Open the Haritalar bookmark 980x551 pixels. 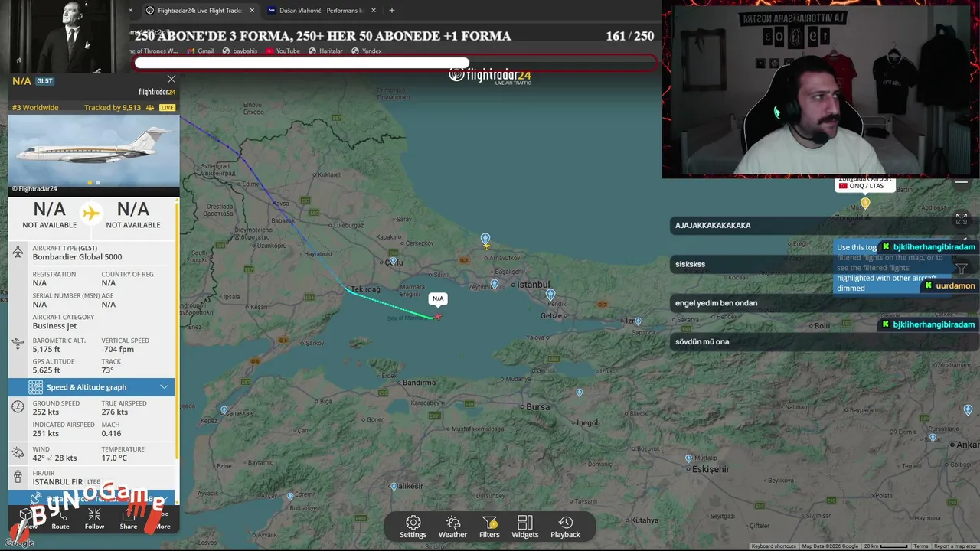[325, 51]
